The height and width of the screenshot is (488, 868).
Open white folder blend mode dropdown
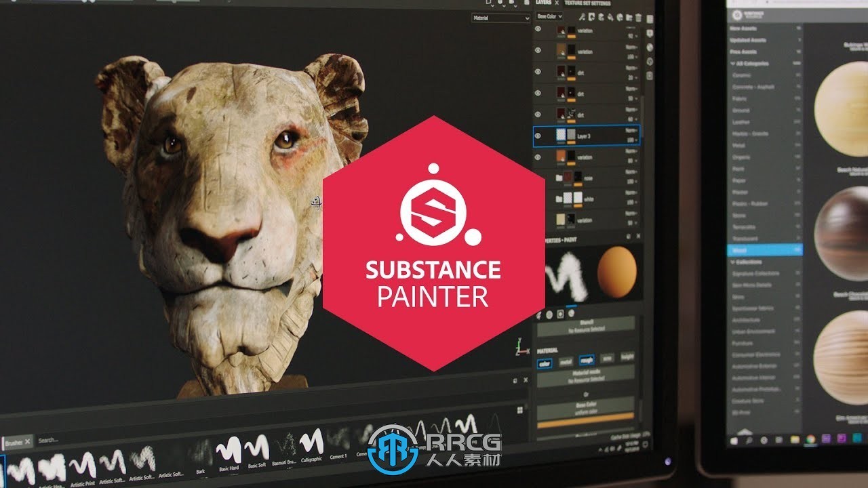pyautogui.click(x=631, y=192)
